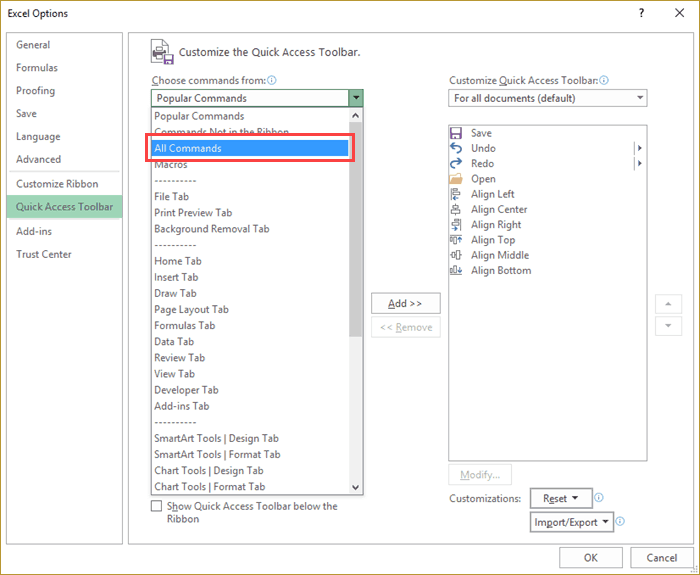Choose Data Tab in dropdown list
Screen dimensions: 700x575
click(250, 342)
